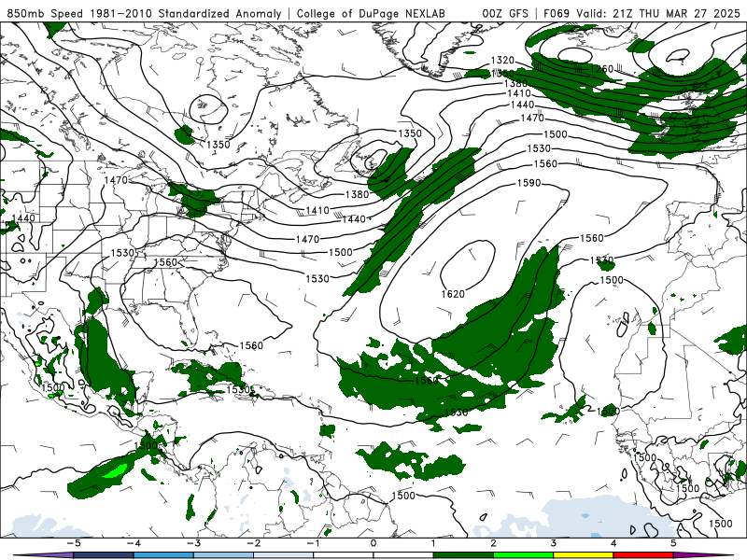
Task: Click the colorbar tick label '-3'
Action: point(193,543)
